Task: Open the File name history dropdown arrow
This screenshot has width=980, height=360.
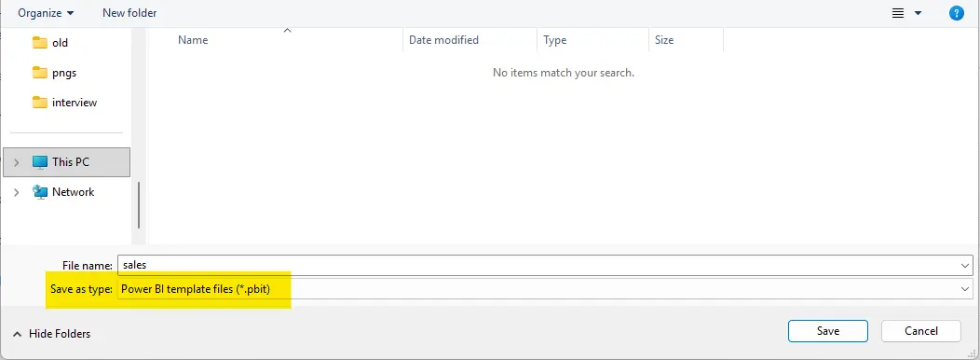Action: point(965,266)
